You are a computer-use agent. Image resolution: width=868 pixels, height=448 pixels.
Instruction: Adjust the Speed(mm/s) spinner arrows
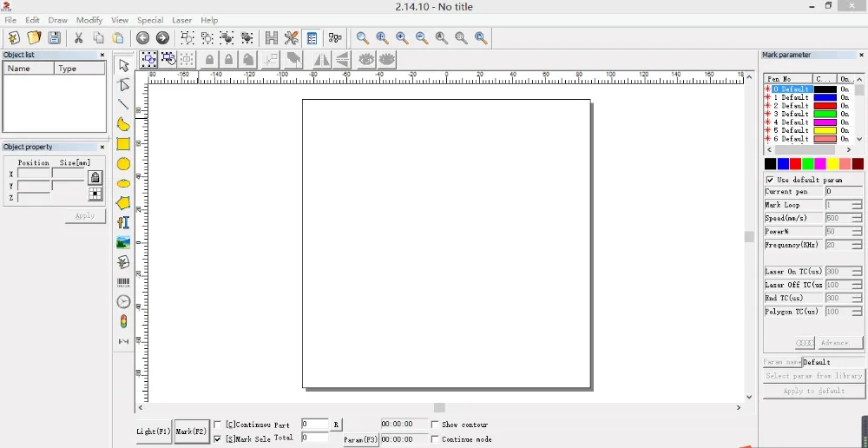[857, 218]
